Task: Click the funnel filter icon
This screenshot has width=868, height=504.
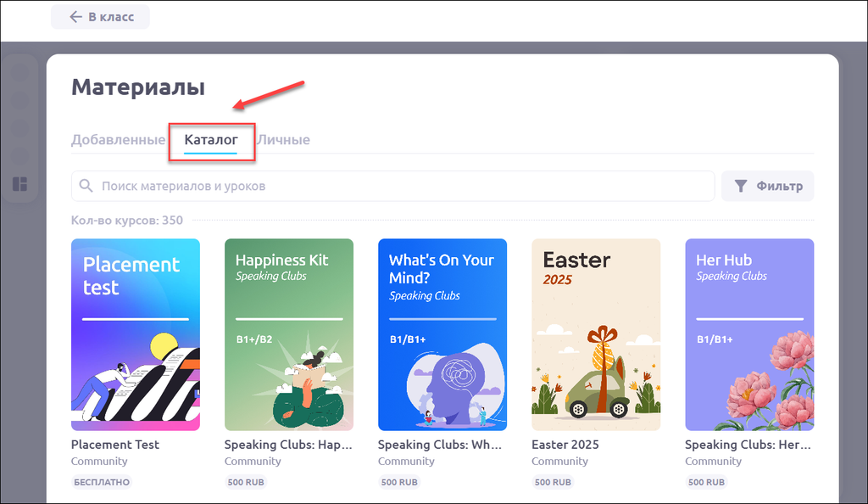Action: click(x=741, y=186)
